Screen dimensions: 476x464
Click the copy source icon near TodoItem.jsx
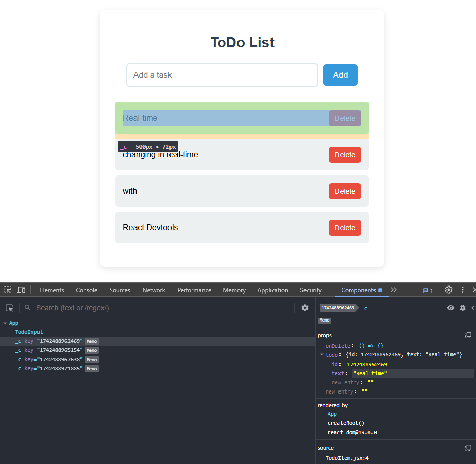[468, 447]
